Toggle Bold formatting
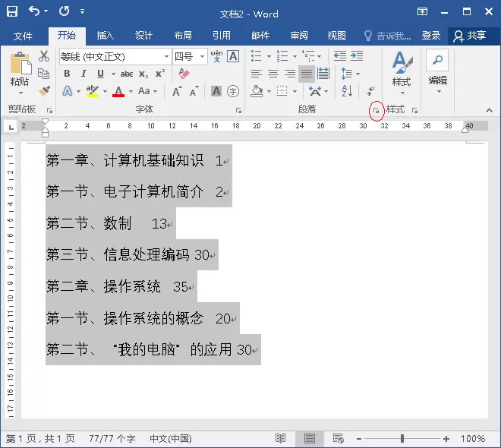 click(x=67, y=74)
